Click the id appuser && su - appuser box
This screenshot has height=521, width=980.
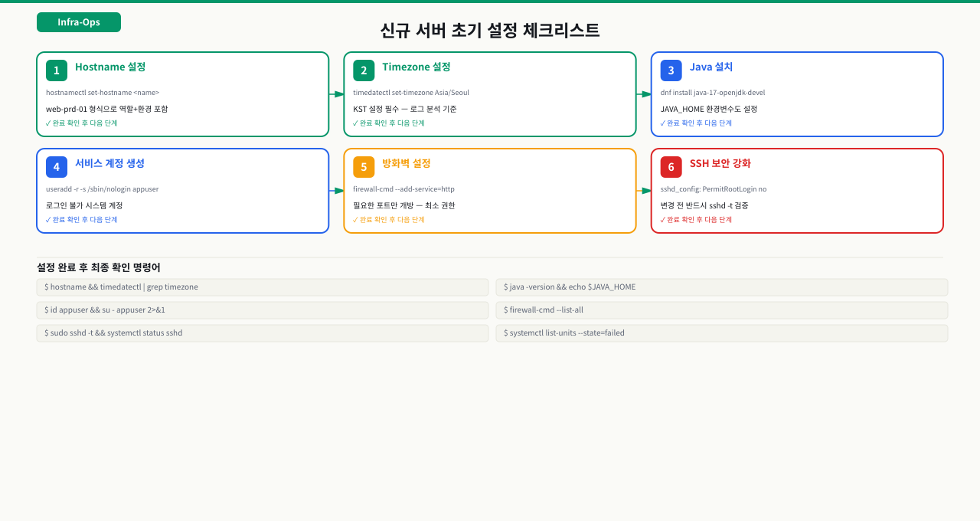(263, 310)
